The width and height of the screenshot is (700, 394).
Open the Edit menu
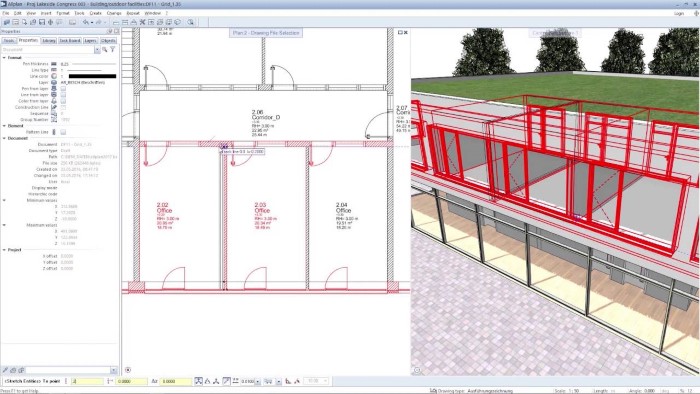point(18,13)
